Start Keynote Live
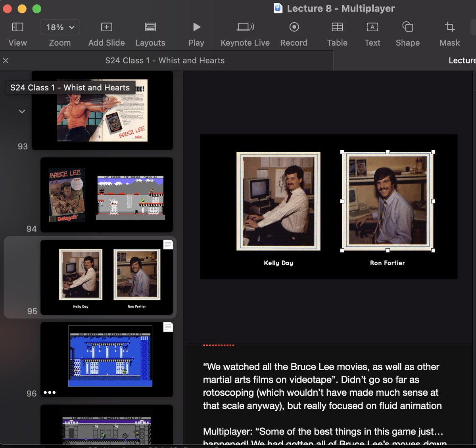This screenshot has width=476, height=448. pos(245,27)
